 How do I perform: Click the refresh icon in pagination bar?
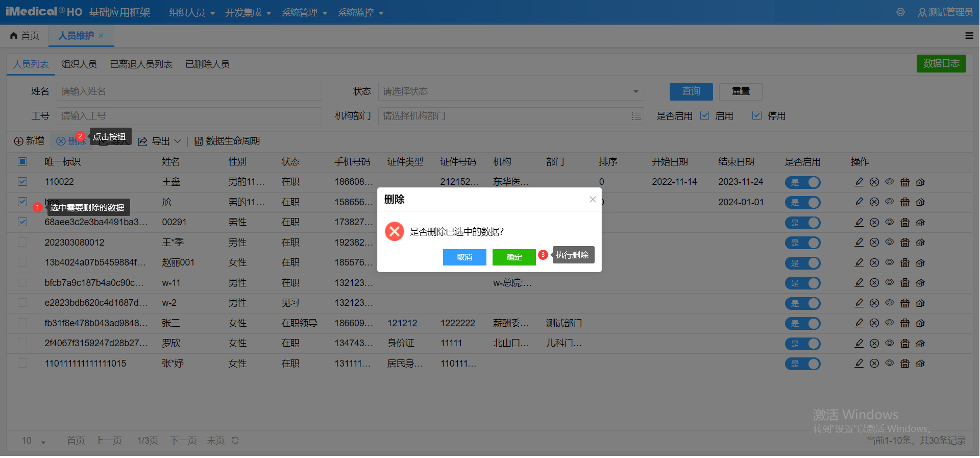pos(235,440)
